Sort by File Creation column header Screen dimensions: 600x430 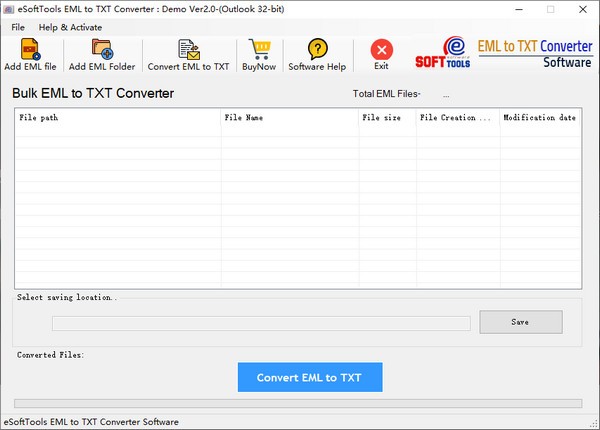[457, 118]
